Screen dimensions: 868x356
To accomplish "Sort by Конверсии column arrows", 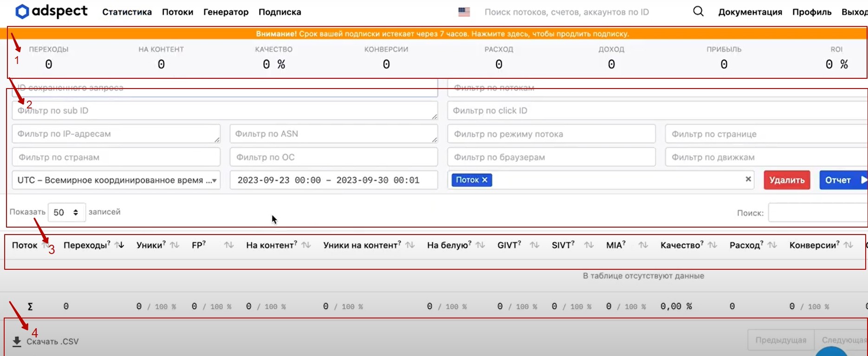I will 849,245.
